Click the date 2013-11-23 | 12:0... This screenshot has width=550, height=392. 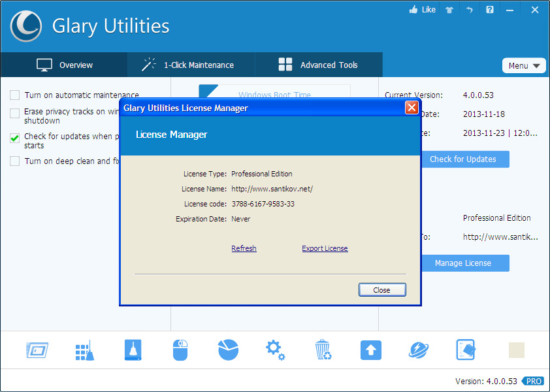point(500,133)
